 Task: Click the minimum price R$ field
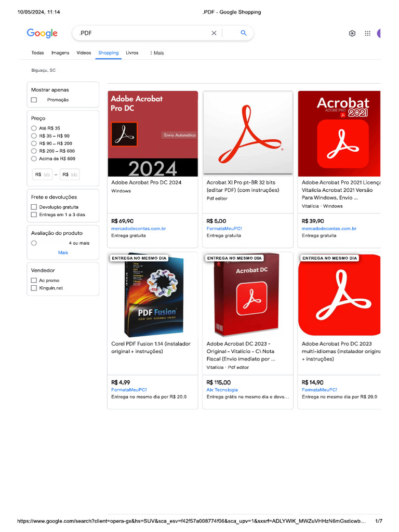pyautogui.click(x=43, y=175)
